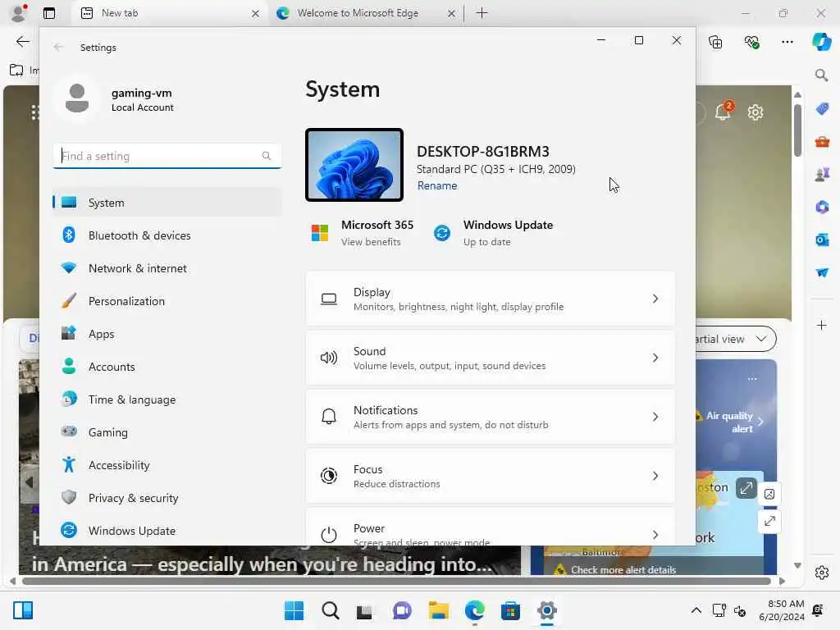Open Windows Update status tile
Viewport: 840px width, 630px height.
493,233
